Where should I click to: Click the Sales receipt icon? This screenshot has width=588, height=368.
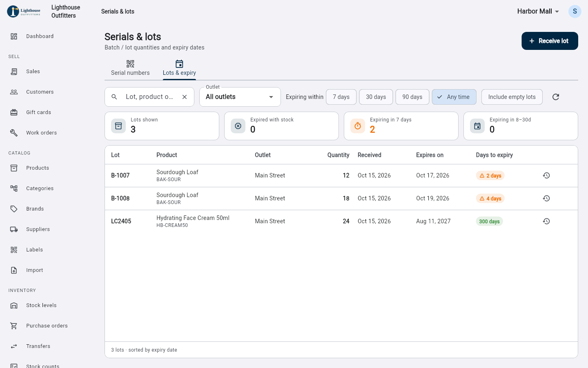(x=14, y=72)
